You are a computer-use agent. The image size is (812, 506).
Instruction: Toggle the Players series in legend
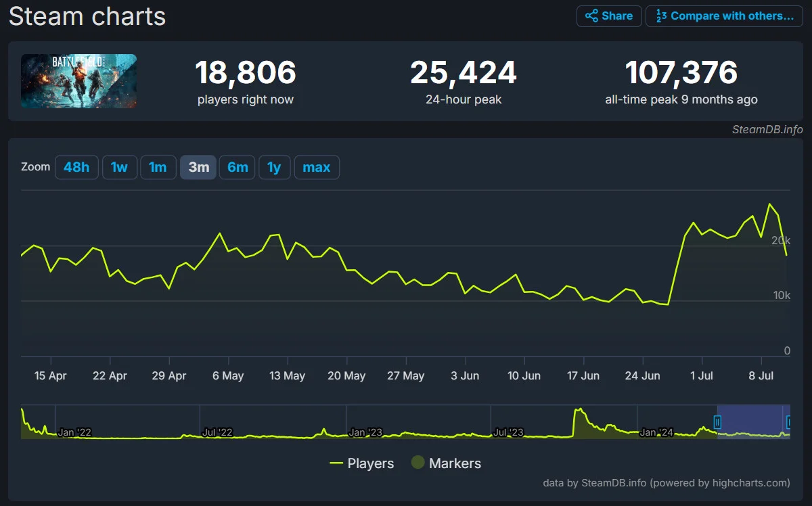click(x=361, y=463)
